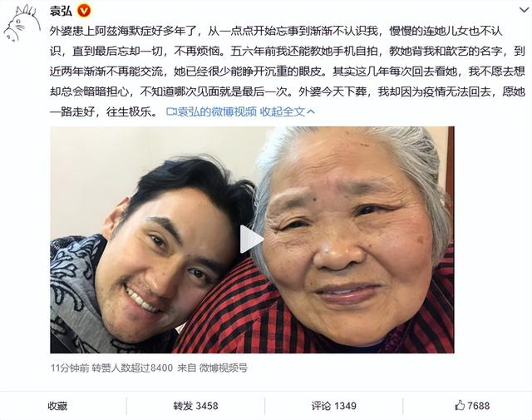Click the orange verified V badge
Image resolution: width=532 pixels, height=420 pixels.
click(84, 11)
